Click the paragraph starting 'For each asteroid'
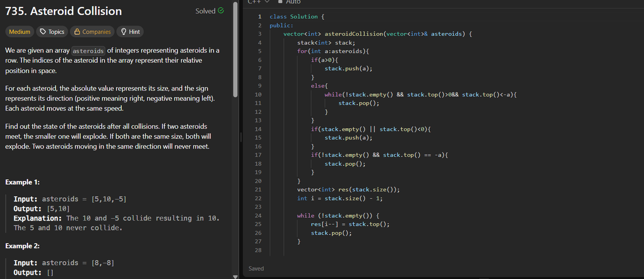The image size is (644, 279). 109,98
